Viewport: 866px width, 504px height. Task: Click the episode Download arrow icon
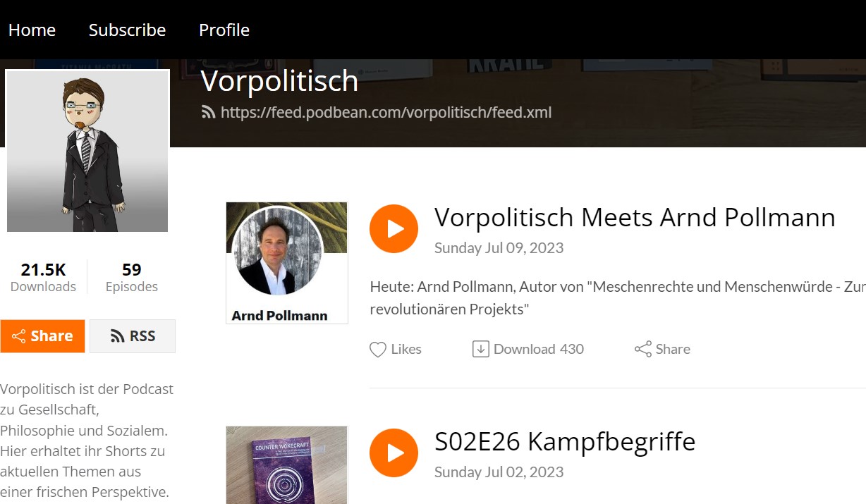pos(481,349)
